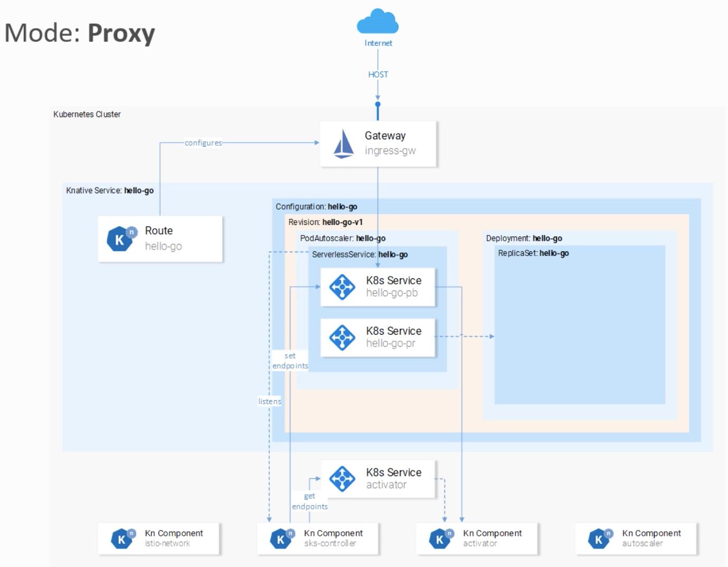Click the Knative icon of sks-controller component
The height and width of the screenshot is (567, 728).
point(283,538)
